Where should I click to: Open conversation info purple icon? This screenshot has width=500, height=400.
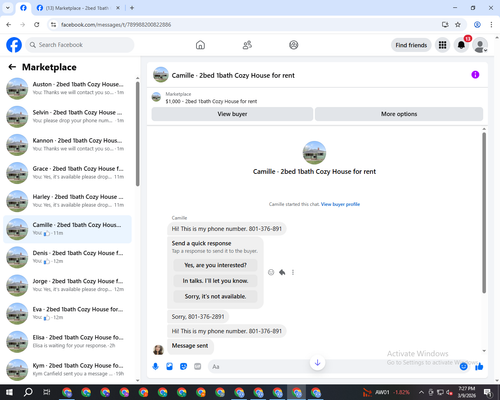point(475,75)
